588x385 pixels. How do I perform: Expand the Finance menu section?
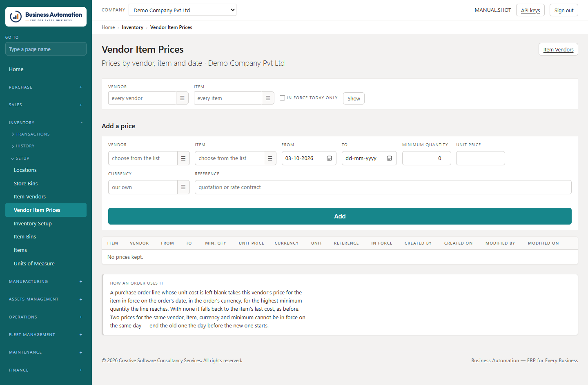46,370
